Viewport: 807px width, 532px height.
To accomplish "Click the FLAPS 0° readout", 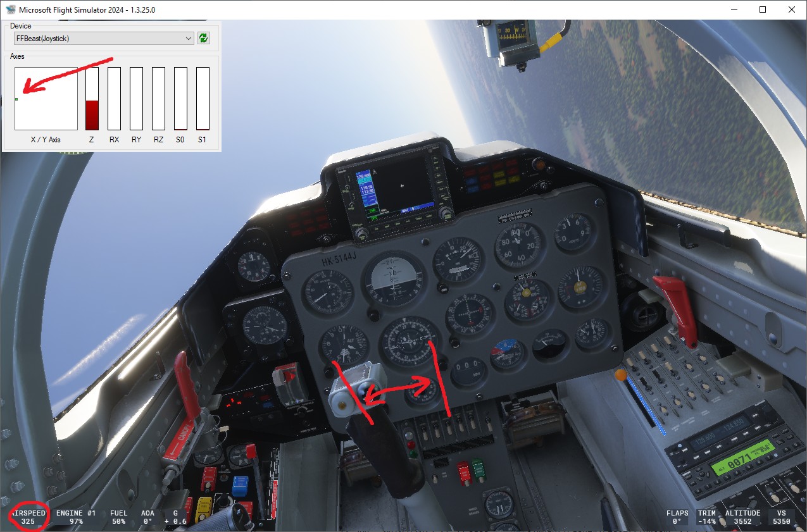I will coord(677,517).
